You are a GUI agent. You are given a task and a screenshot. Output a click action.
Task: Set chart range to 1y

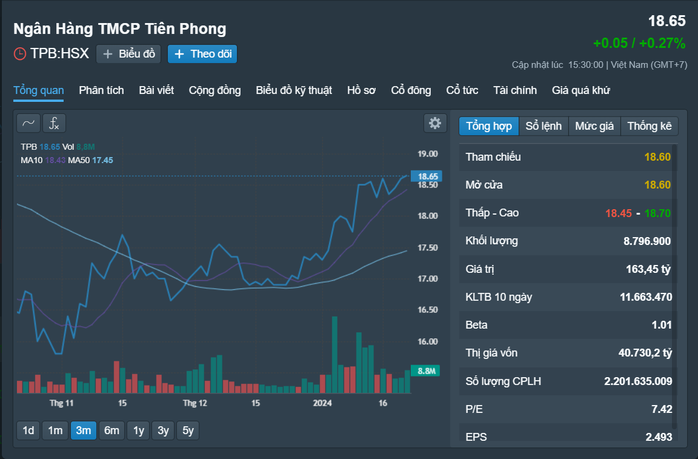pos(138,431)
